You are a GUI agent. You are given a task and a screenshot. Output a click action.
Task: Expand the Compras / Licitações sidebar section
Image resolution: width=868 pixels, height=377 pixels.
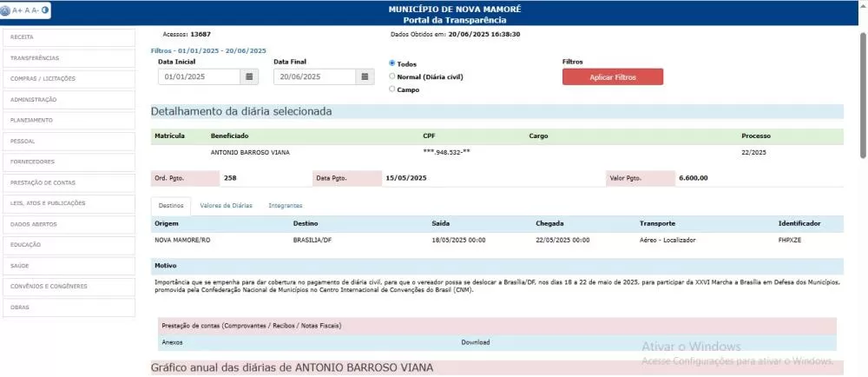(69, 78)
